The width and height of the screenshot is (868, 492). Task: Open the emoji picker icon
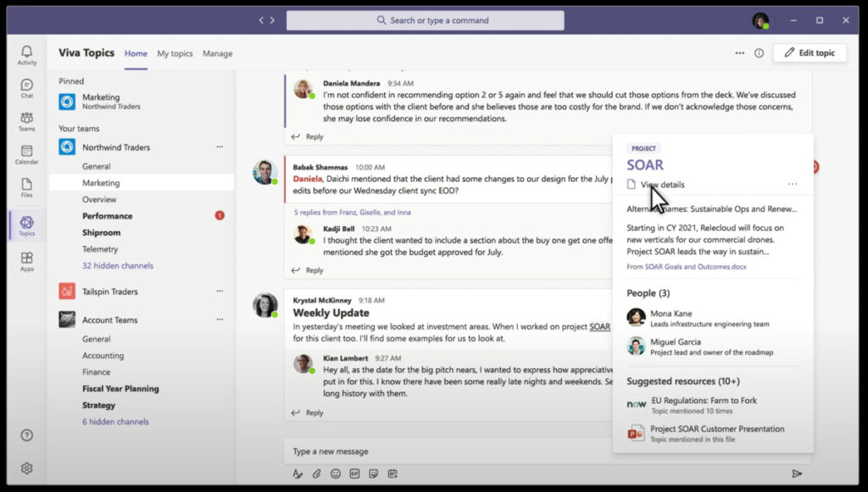336,473
